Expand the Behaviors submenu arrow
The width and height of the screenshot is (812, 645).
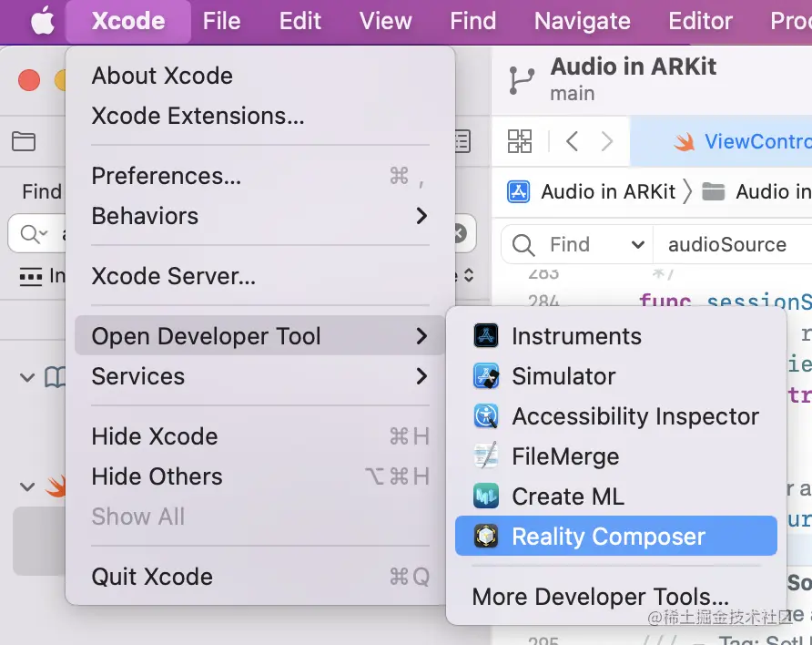[421, 216]
